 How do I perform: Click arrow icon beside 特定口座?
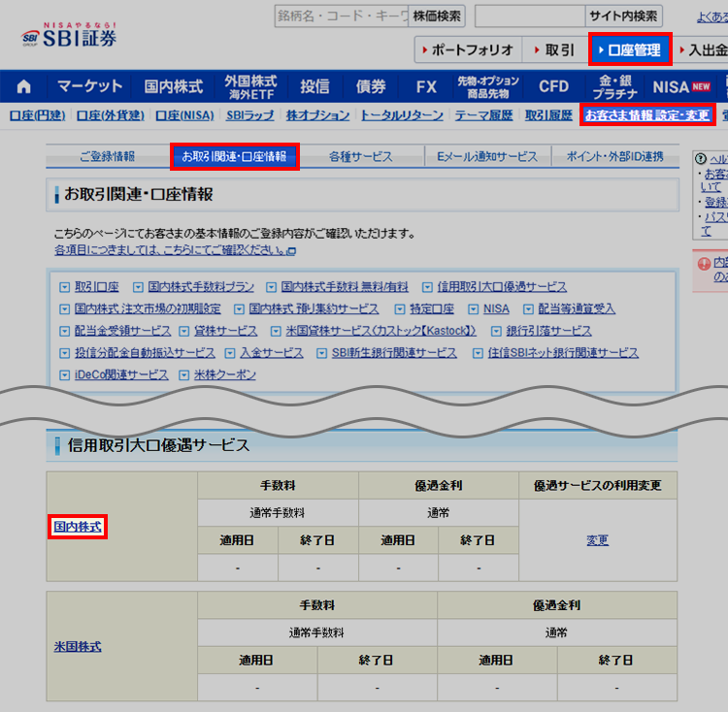(x=400, y=308)
